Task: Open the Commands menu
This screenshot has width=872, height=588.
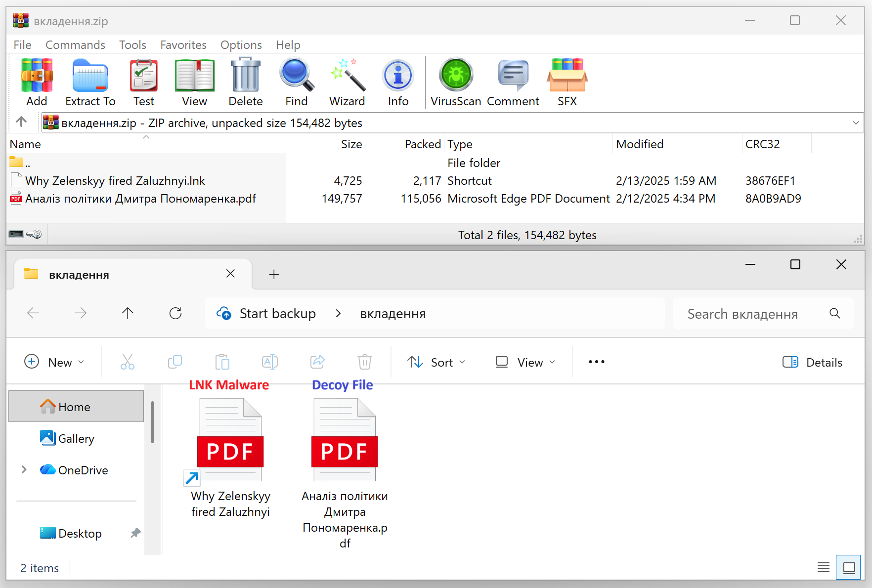Action: pos(75,45)
